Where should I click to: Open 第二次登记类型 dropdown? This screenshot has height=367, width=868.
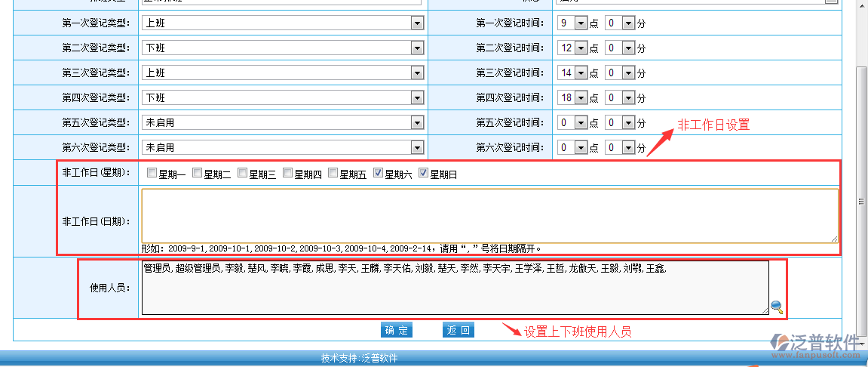[x=283, y=48]
